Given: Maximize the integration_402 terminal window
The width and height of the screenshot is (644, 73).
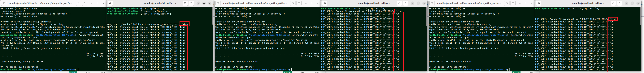Looking at the screenshot, I should 97,3.
